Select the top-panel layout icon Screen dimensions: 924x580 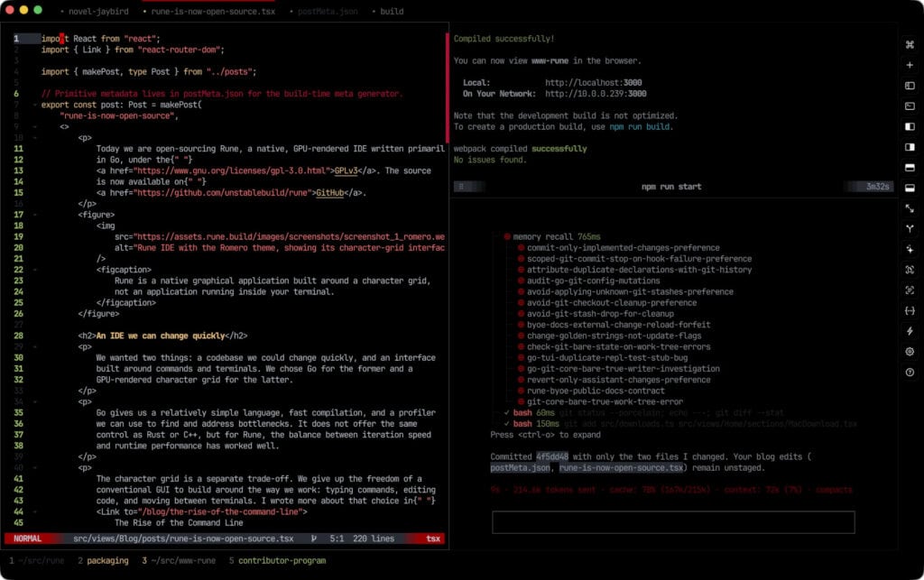point(910,168)
